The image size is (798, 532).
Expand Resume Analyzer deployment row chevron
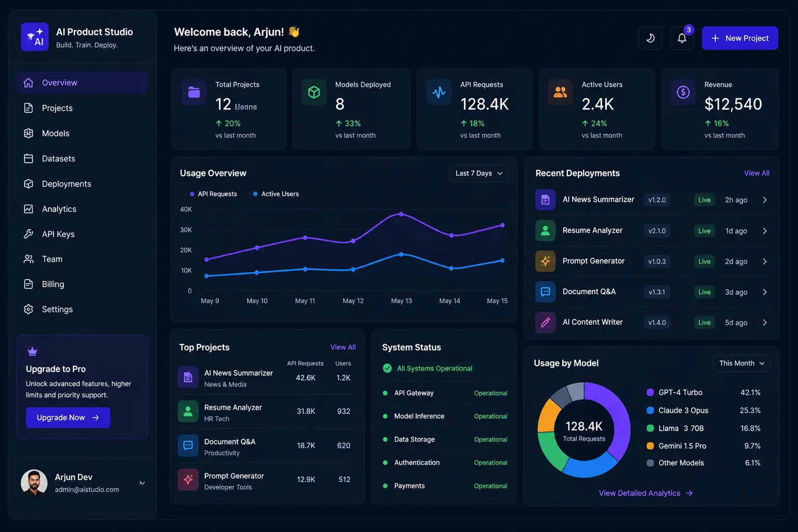click(x=765, y=231)
